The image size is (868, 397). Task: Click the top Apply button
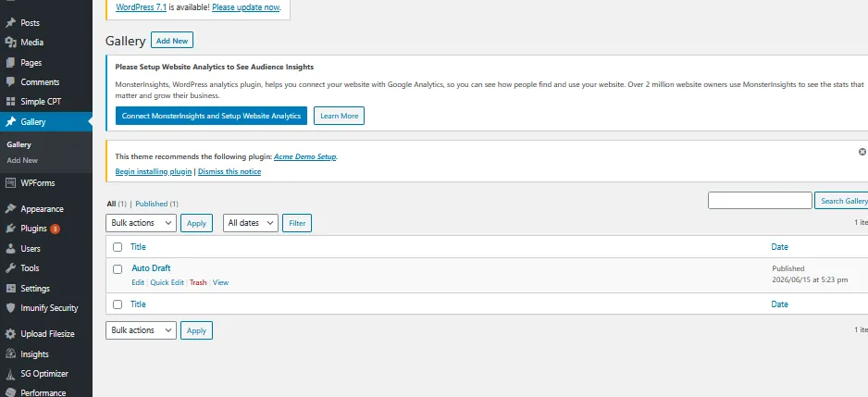[196, 223]
